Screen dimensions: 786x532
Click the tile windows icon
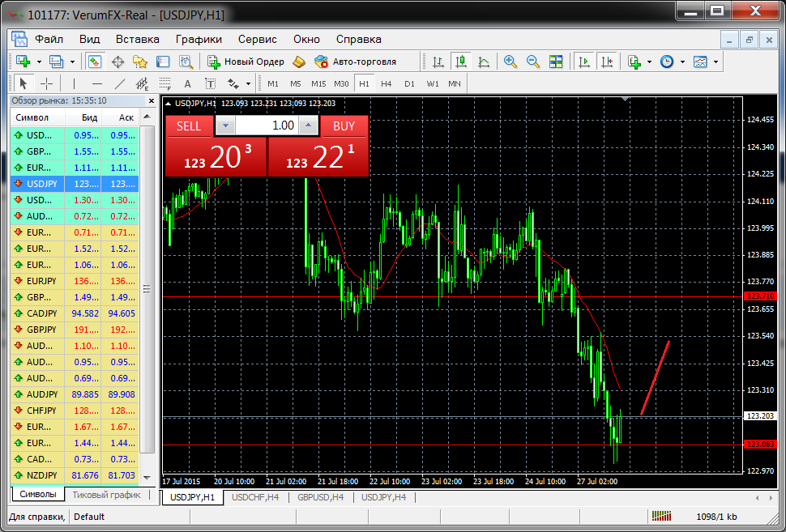click(556, 62)
